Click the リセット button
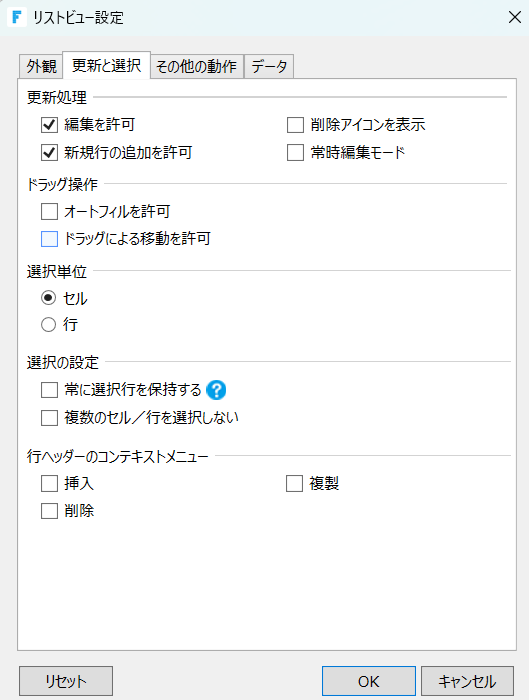529x700 pixels. pyautogui.click(x=66, y=681)
